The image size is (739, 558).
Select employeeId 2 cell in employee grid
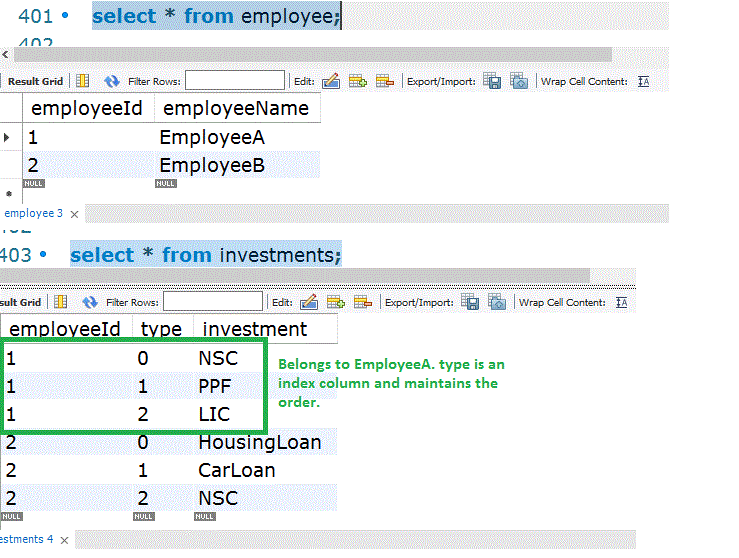[88, 165]
